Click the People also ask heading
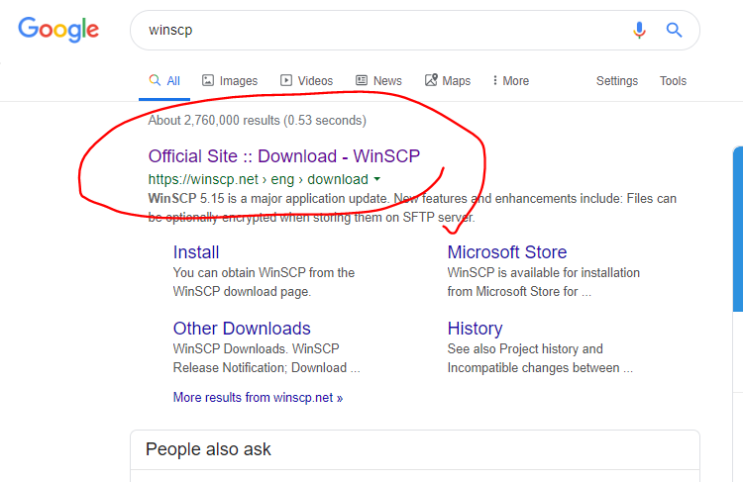This screenshot has height=482, width=743. (208, 449)
